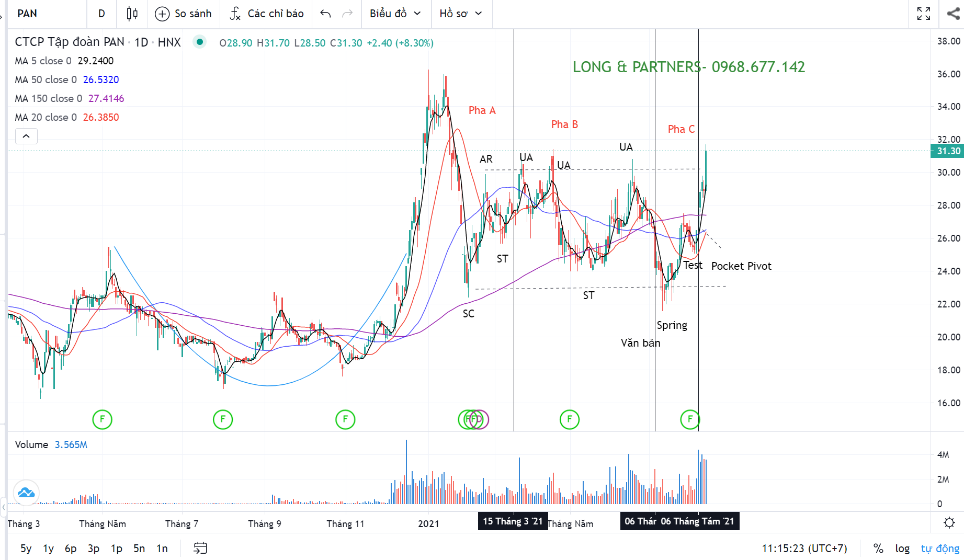Screen dimensions: 964x560
Task: Collapse the indicator legend with chevron
Action: tap(26, 136)
